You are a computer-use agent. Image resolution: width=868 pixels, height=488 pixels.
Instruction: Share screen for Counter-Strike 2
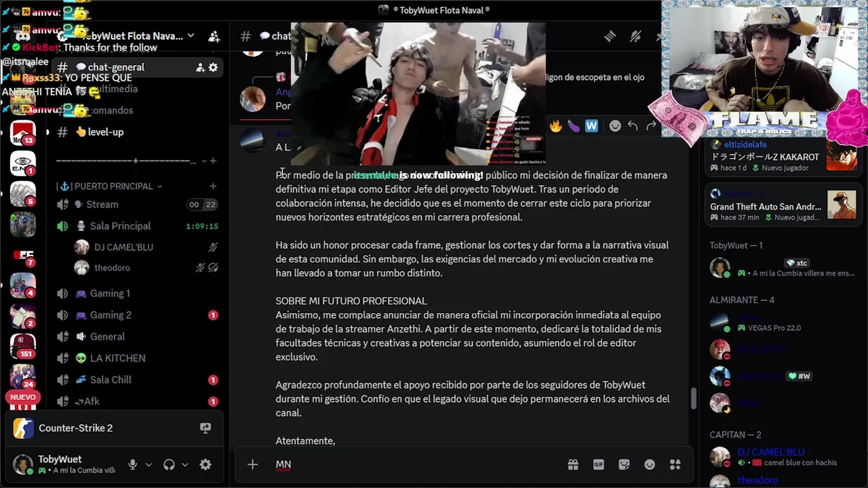(205, 428)
